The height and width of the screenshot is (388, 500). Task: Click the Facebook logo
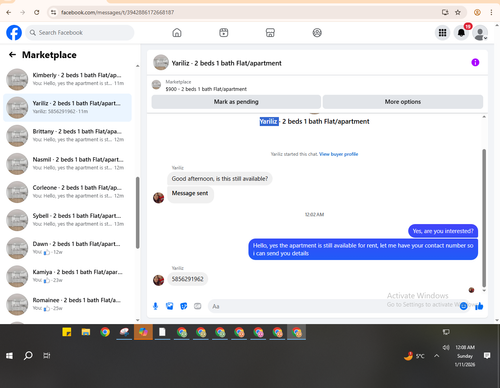[x=14, y=33]
